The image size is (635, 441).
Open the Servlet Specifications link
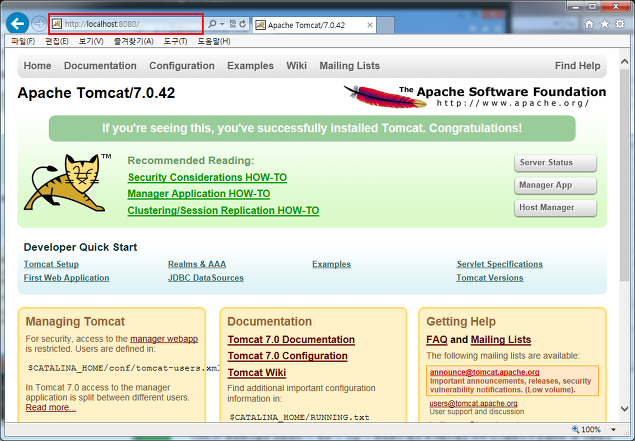coord(500,264)
